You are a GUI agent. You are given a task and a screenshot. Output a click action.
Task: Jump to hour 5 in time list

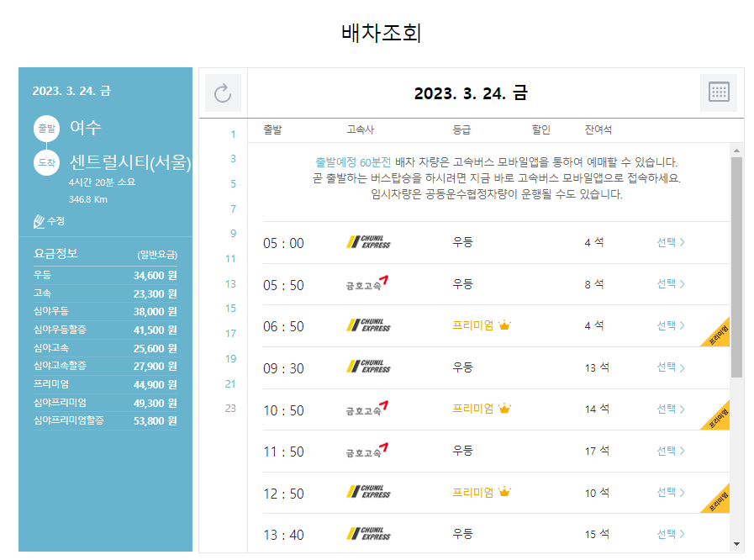(233, 184)
